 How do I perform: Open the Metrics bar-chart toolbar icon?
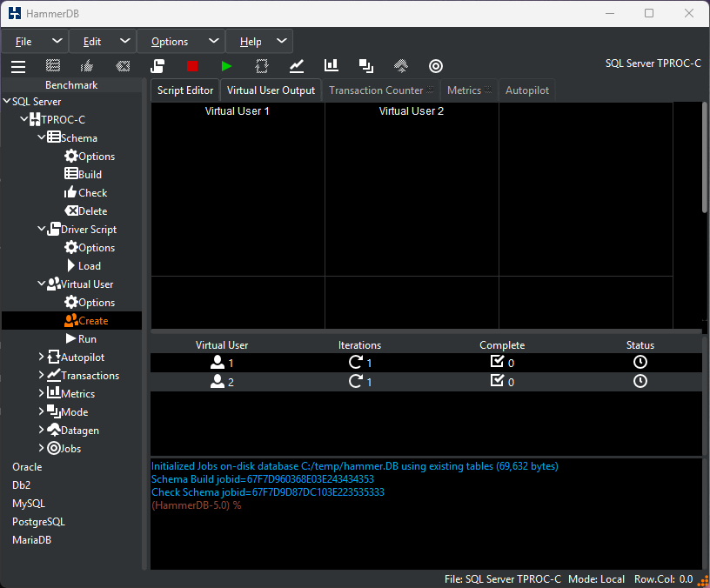coord(331,65)
